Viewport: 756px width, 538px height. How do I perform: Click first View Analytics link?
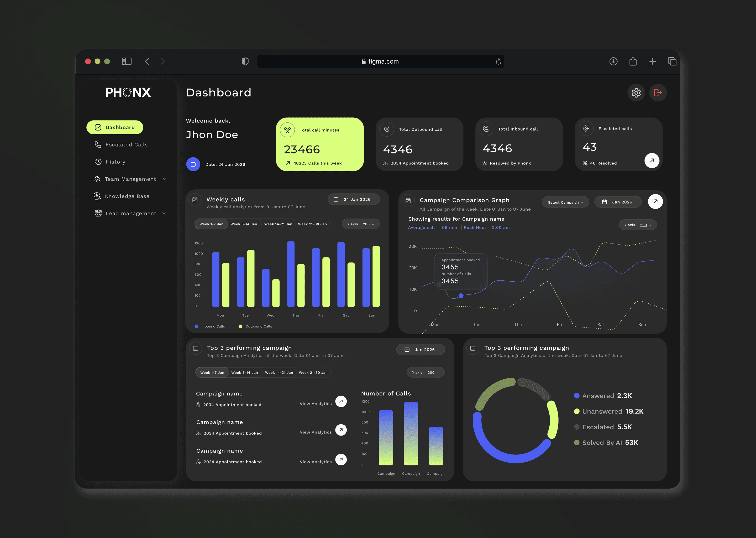point(316,403)
